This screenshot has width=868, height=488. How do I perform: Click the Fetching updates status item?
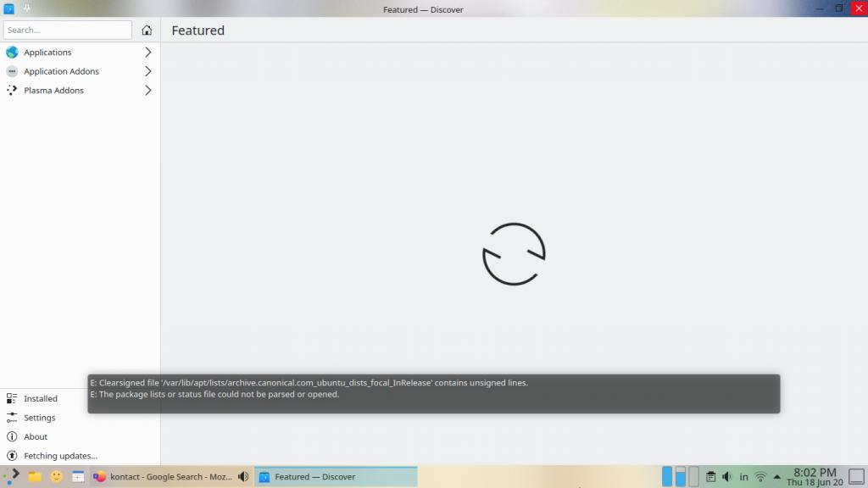(x=59, y=456)
